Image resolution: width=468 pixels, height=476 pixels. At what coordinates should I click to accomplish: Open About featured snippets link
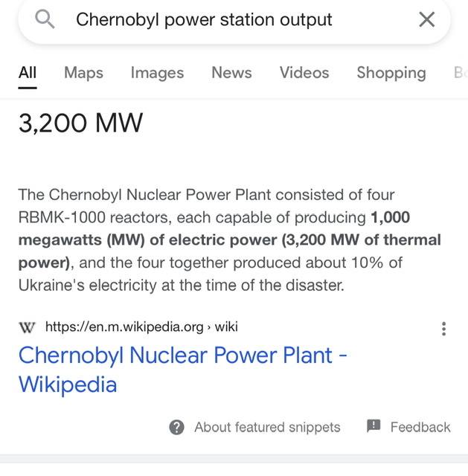(x=267, y=428)
